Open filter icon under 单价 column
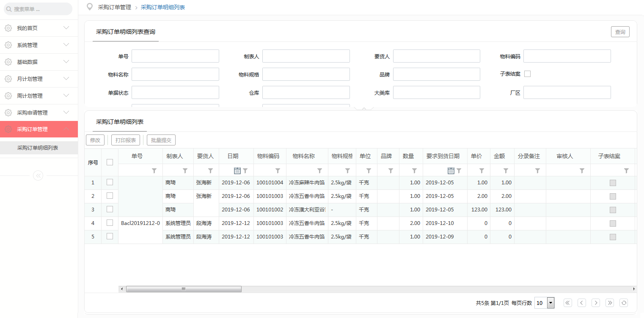 tap(482, 170)
